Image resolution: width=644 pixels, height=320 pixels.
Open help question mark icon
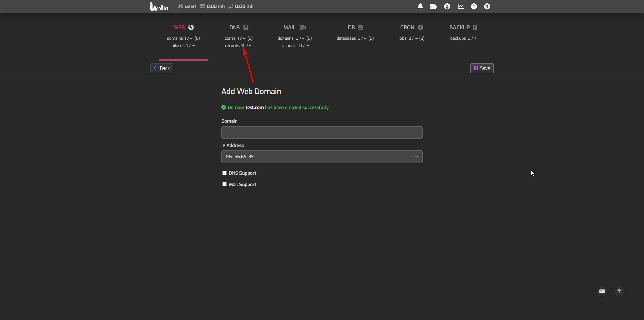point(474,7)
